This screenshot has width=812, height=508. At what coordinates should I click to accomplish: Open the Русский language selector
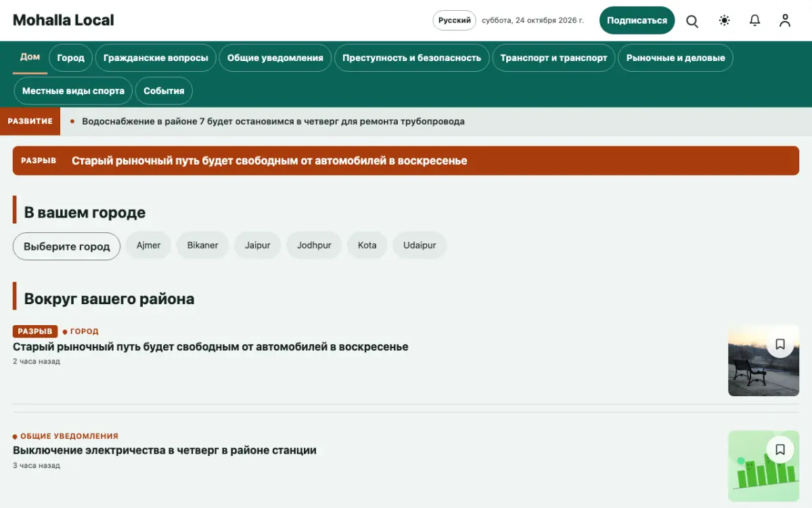tap(455, 20)
